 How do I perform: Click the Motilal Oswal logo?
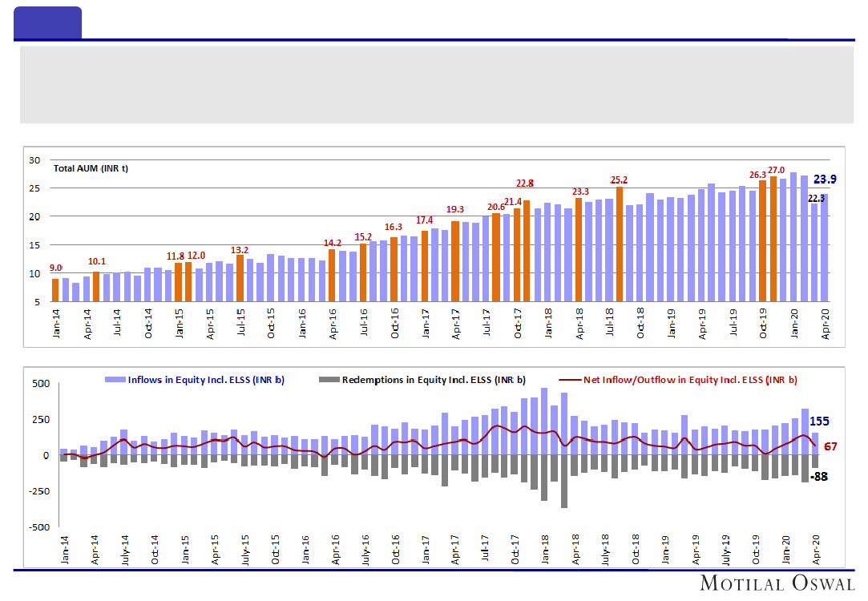coord(777,583)
